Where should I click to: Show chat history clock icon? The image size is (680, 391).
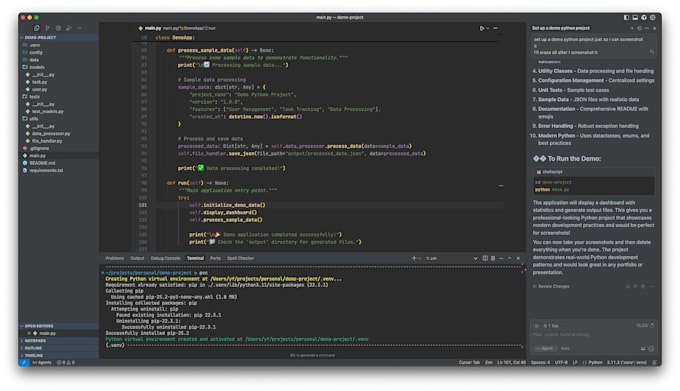(639, 28)
